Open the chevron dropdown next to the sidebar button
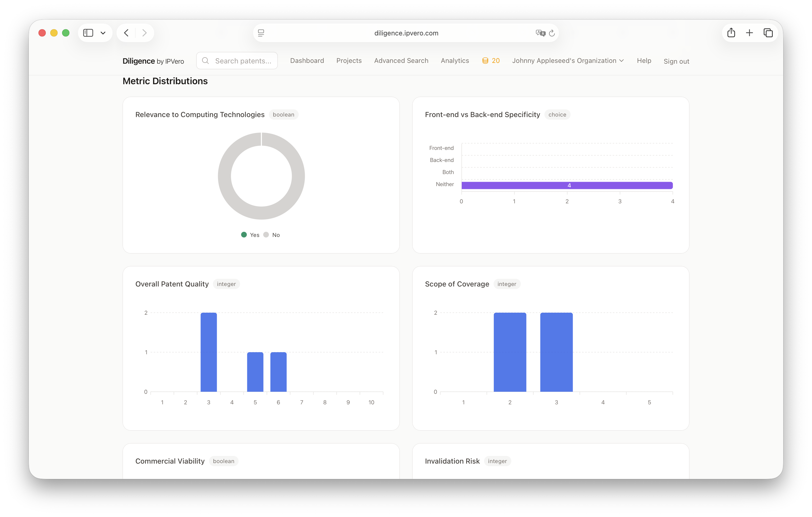The width and height of the screenshot is (812, 517). pos(103,33)
